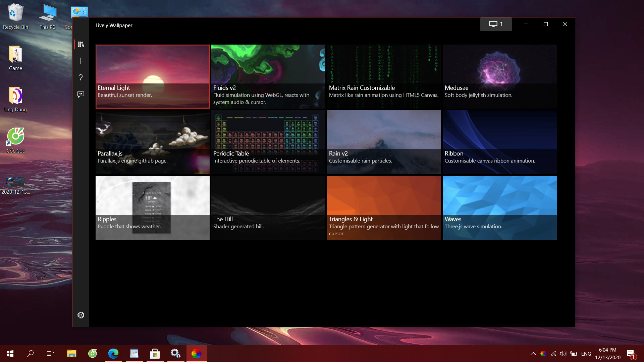Open the Lively feedback or messages icon
Viewport: 644px width, 362px height.
pyautogui.click(x=80, y=94)
